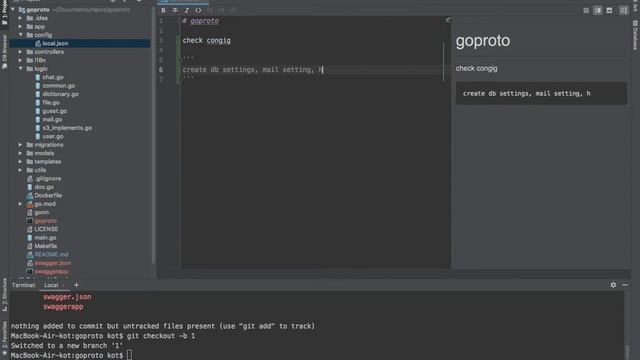
Task: Expand the utils folder
Action: pos(20,170)
